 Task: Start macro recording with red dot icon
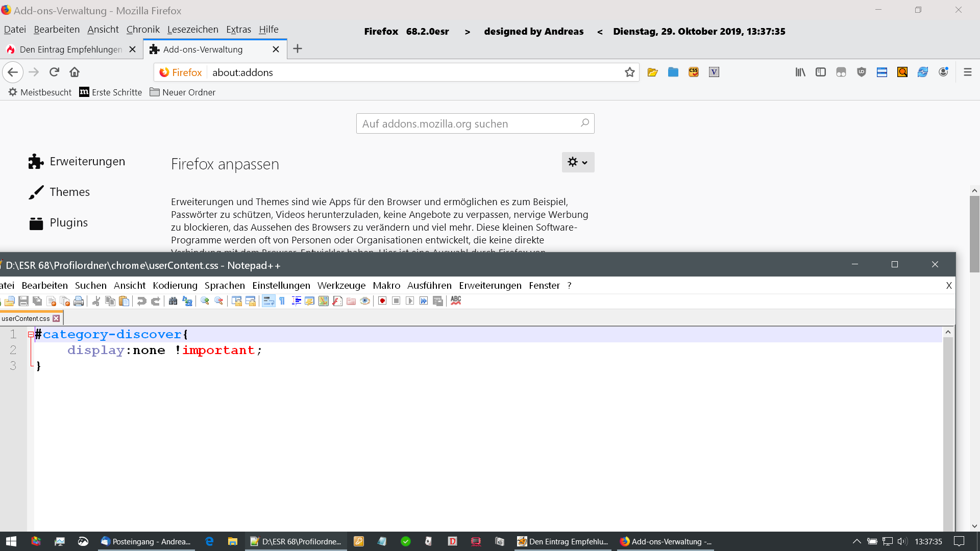[x=382, y=301]
